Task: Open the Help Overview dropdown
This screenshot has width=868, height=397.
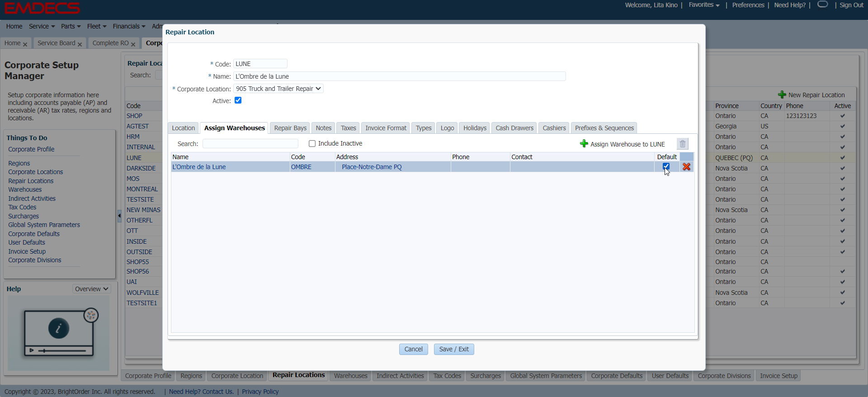Action: 91,289
